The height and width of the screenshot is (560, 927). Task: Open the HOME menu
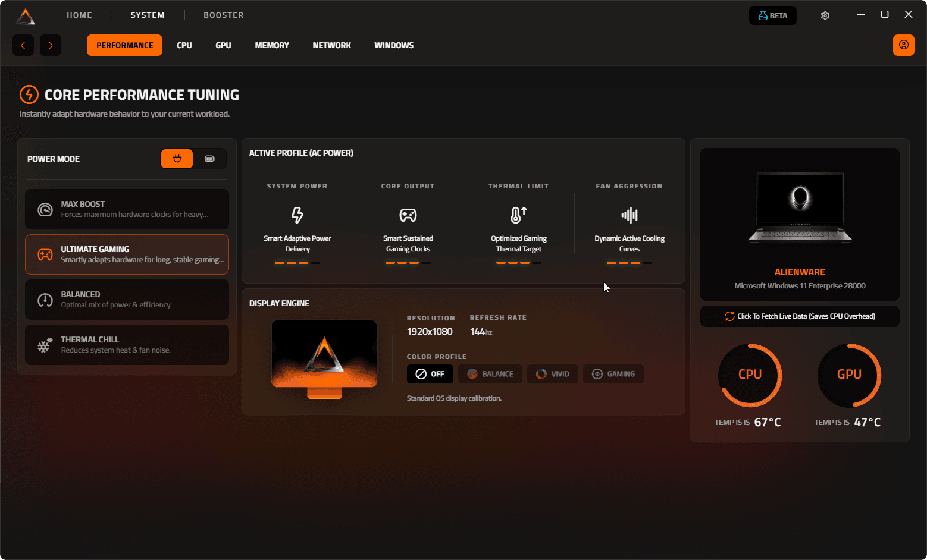pos(79,15)
